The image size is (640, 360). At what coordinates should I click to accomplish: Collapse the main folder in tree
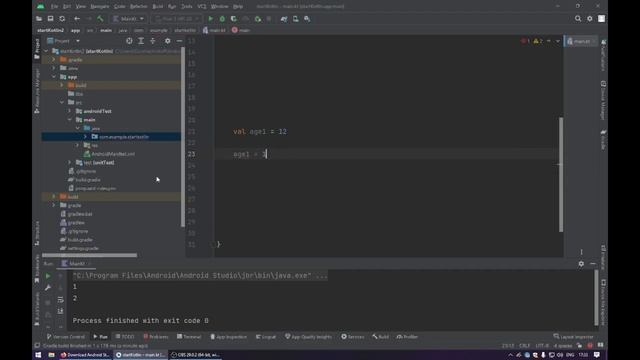coord(69,120)
